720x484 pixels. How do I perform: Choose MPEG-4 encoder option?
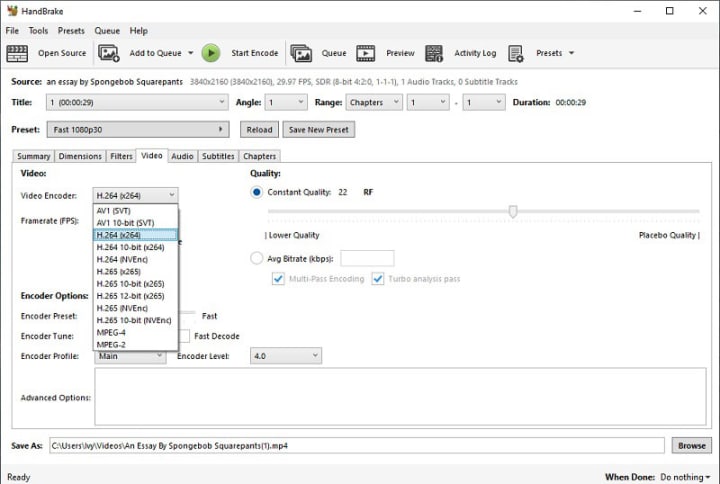tap(135, 332)
